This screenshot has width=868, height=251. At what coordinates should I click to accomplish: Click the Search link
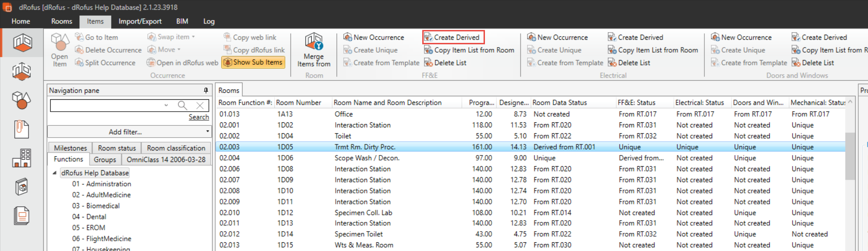coord(199,117)
